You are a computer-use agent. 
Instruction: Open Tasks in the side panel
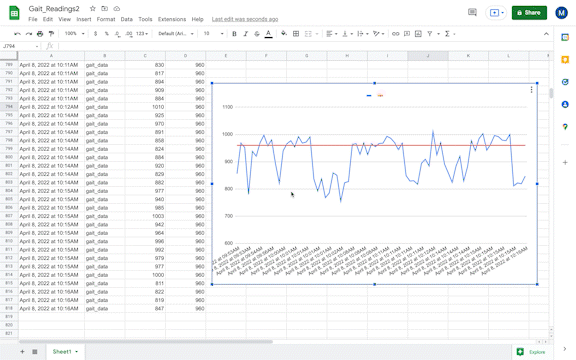point(565,82)
